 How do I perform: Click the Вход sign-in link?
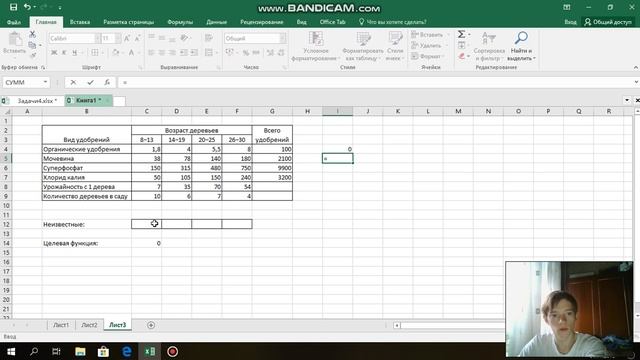point(570,22)
